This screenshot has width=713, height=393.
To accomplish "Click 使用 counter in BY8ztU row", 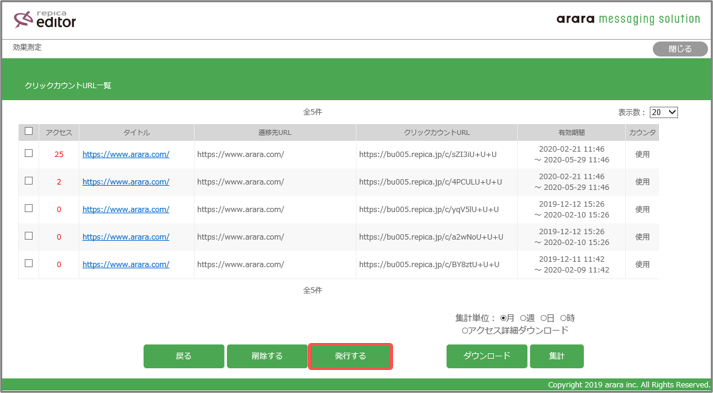I will (642, 264).
